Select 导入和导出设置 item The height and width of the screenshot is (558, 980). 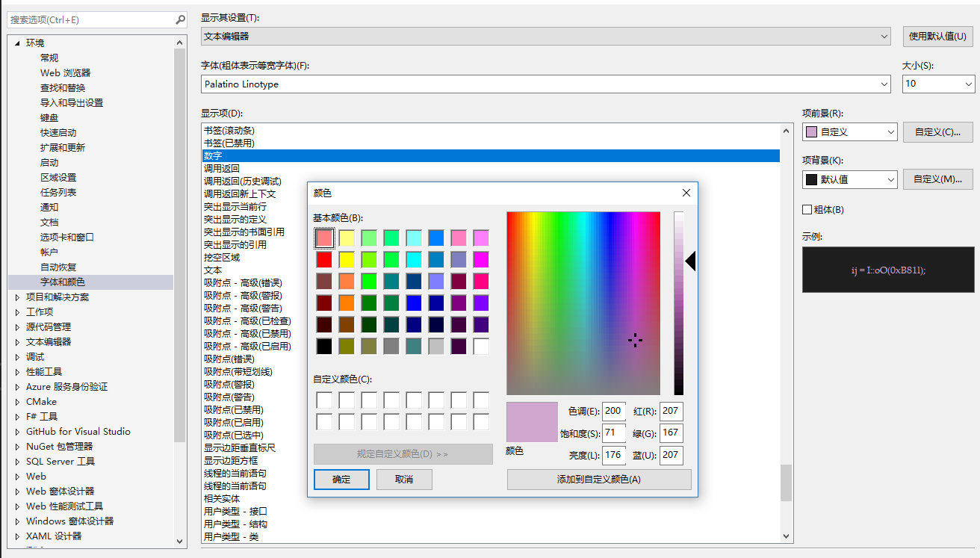[x=72, y=102]
